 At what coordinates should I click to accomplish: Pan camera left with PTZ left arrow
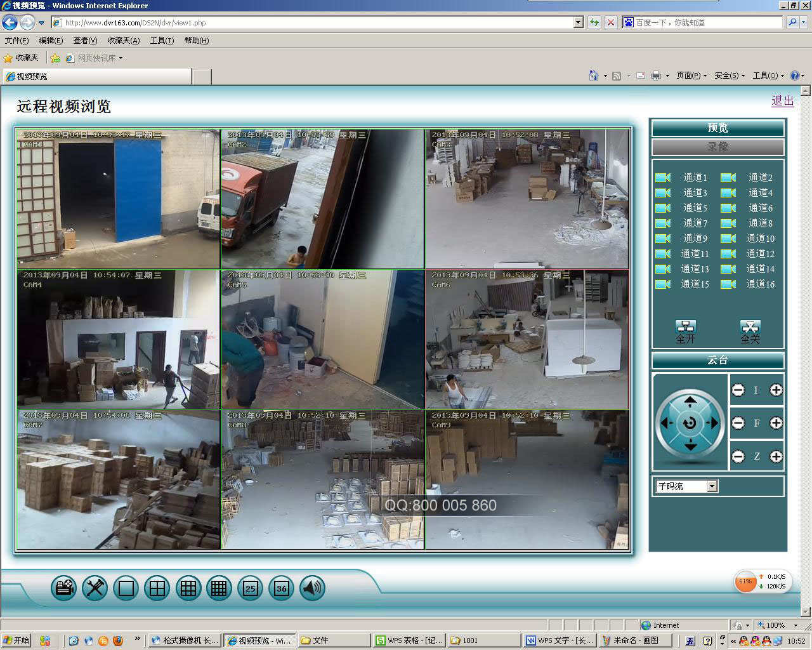pos(665,423)
